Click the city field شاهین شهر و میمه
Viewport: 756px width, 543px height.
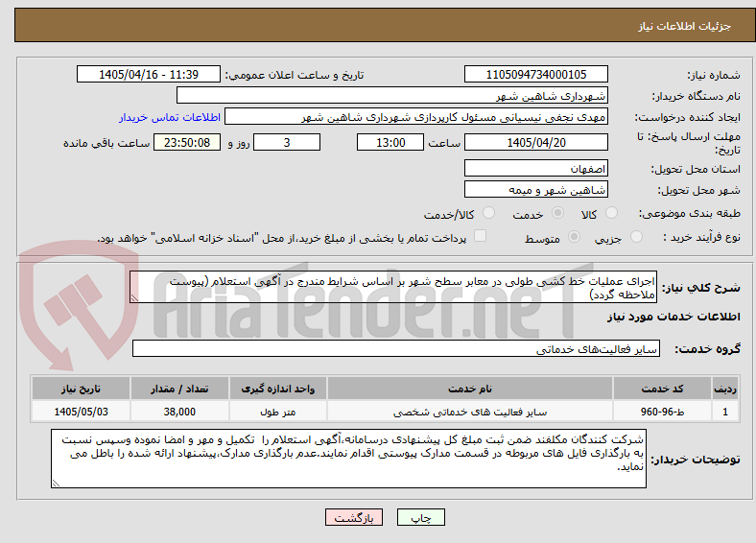coord(535,190)
